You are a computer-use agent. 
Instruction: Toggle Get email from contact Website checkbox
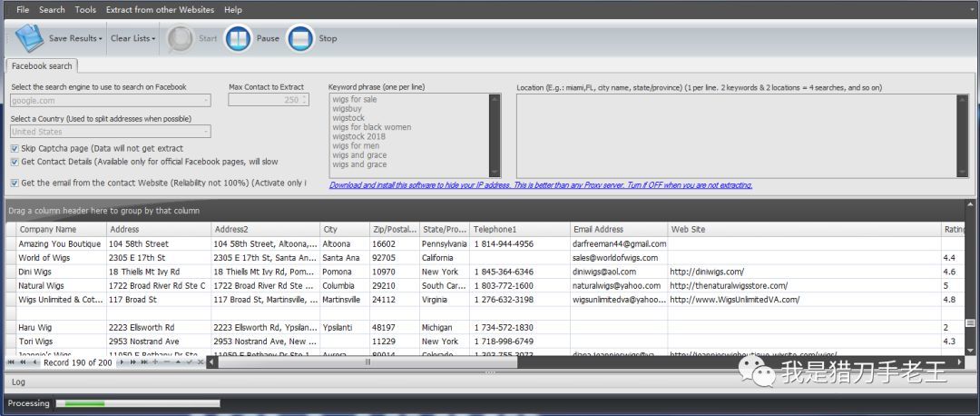pos(15,183)
